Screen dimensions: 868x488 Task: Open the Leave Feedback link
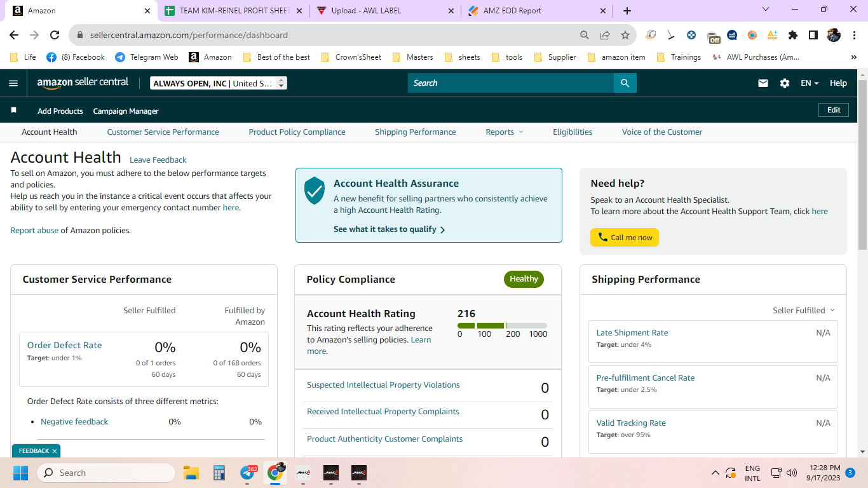158,160
